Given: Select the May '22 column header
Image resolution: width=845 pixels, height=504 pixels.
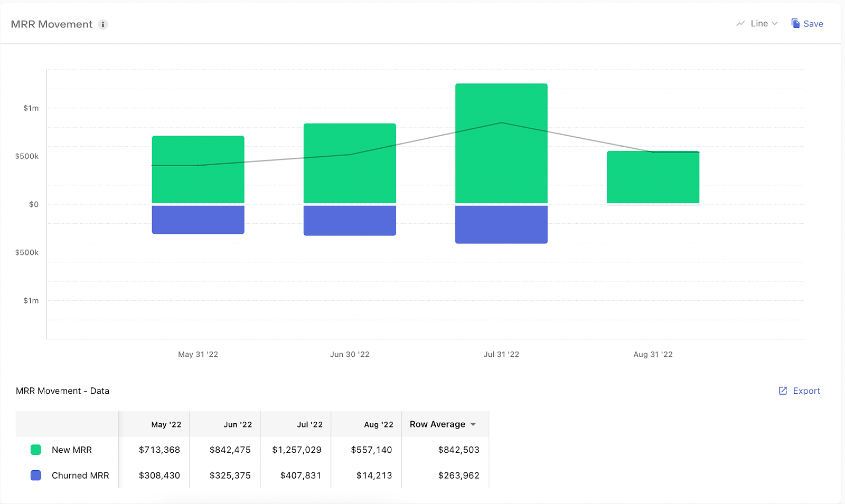Looking at the screenshot, I should (166, 424).
